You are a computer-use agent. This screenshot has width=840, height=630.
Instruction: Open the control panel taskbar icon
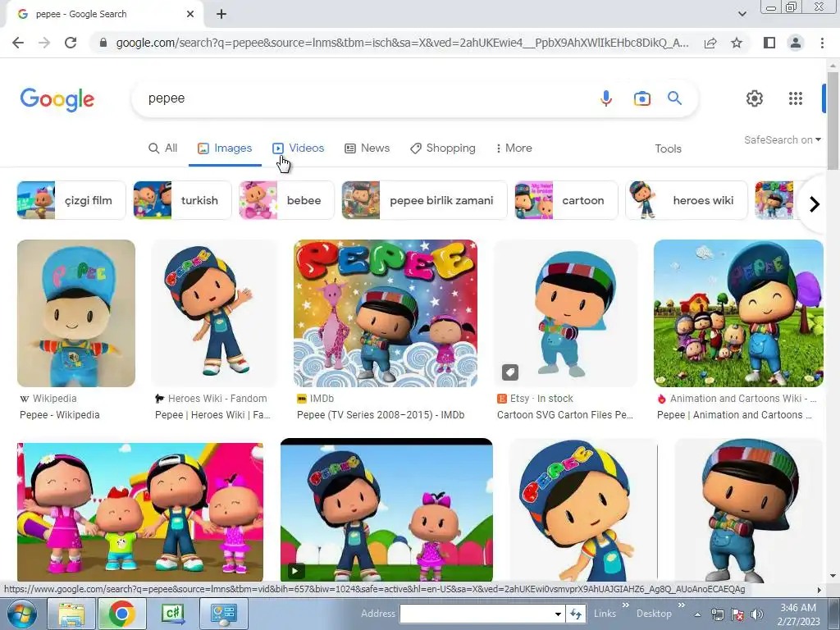click(x=223, y=614)
